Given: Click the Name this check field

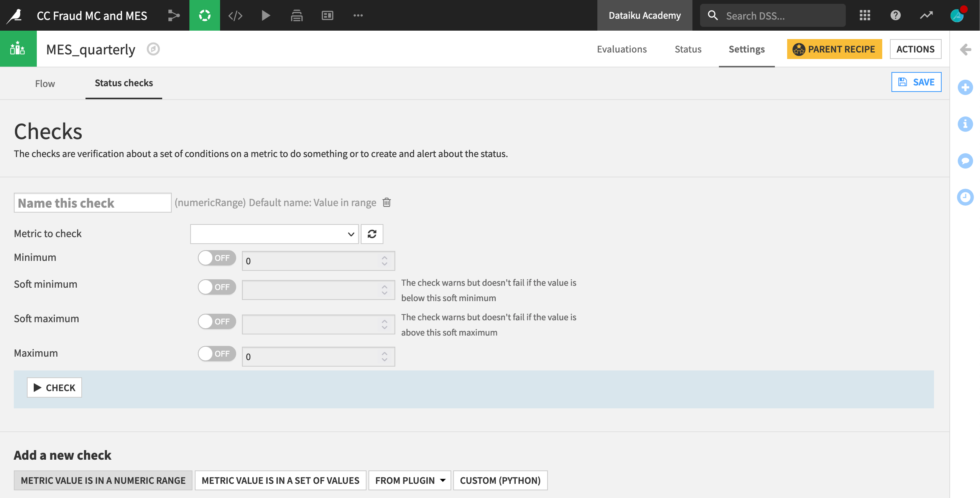Looking at the screenshot, I should [92, 203].
